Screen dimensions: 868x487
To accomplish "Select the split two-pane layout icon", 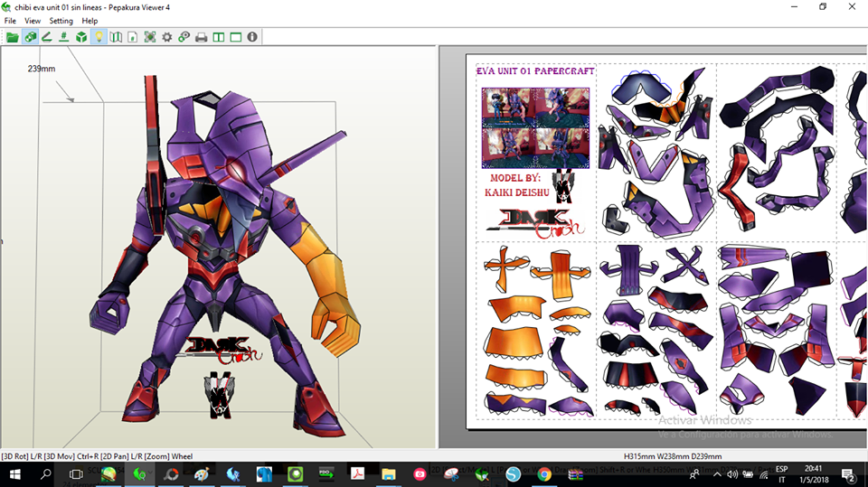I will 219,37.
